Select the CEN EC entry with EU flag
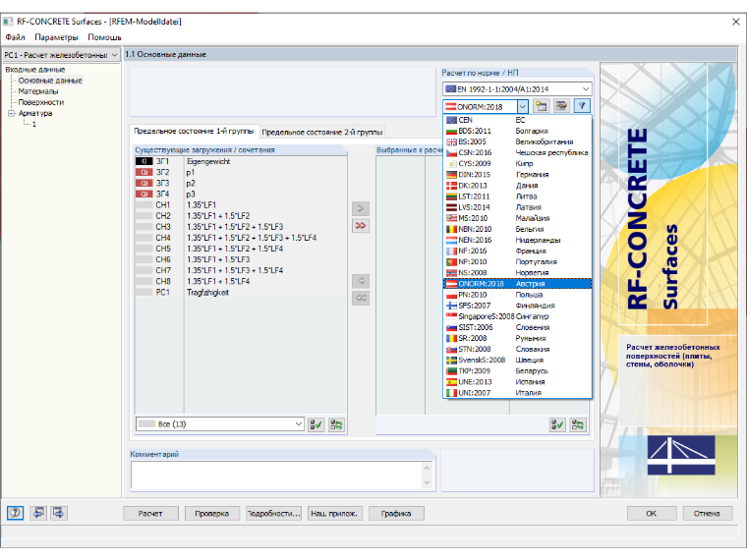The width and height of the screenshot is (747, 560). 517,120
